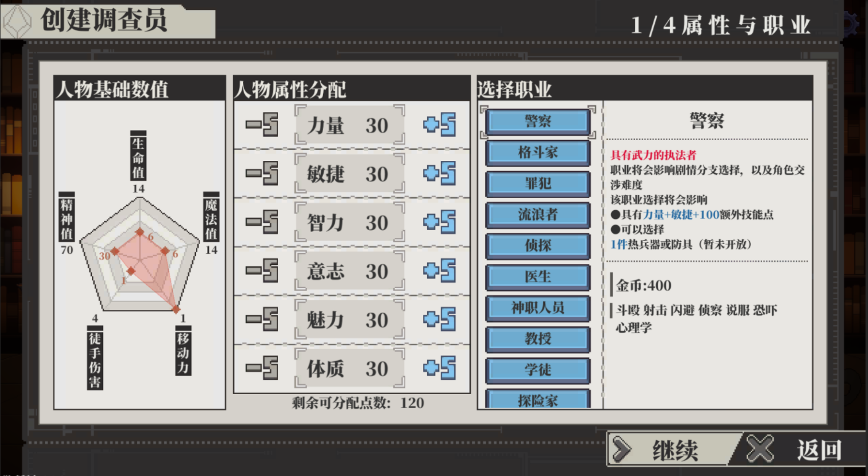Image resolution: width=868 pixels, height=476 pixels.
Task: Increase 力量 by five points
Action: 440,125
